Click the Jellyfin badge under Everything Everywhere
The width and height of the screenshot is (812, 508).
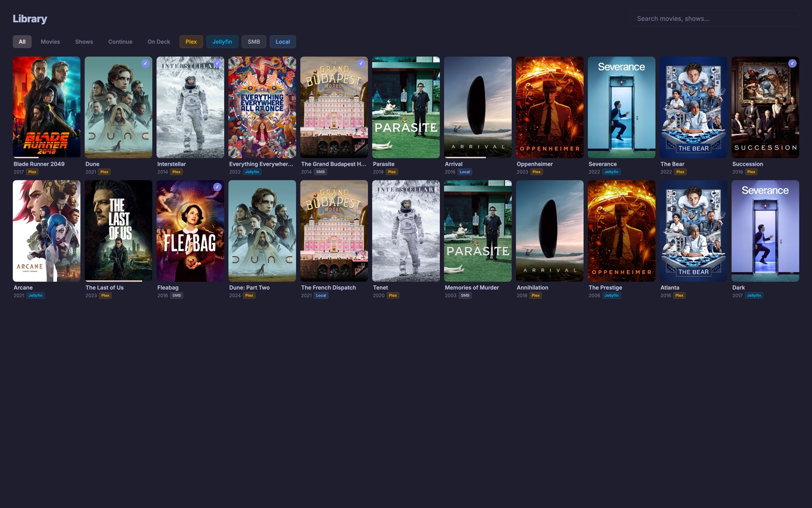[252, 172]
